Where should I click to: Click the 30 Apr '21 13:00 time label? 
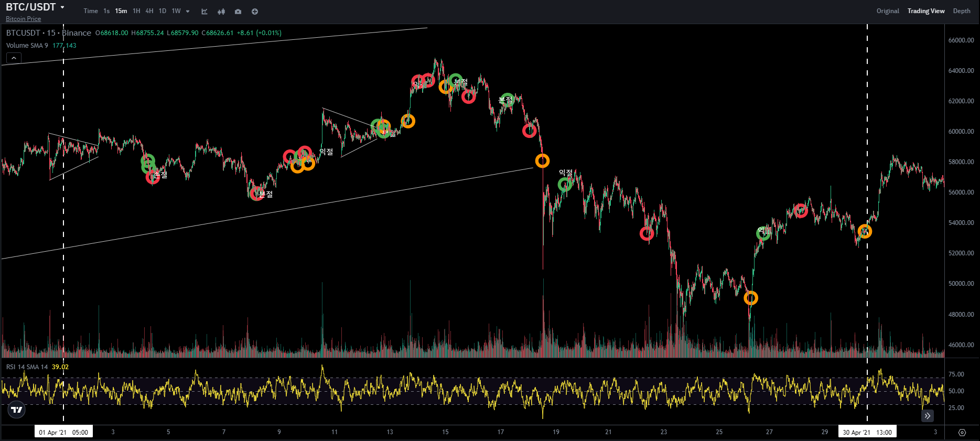[x=867, y=432]
